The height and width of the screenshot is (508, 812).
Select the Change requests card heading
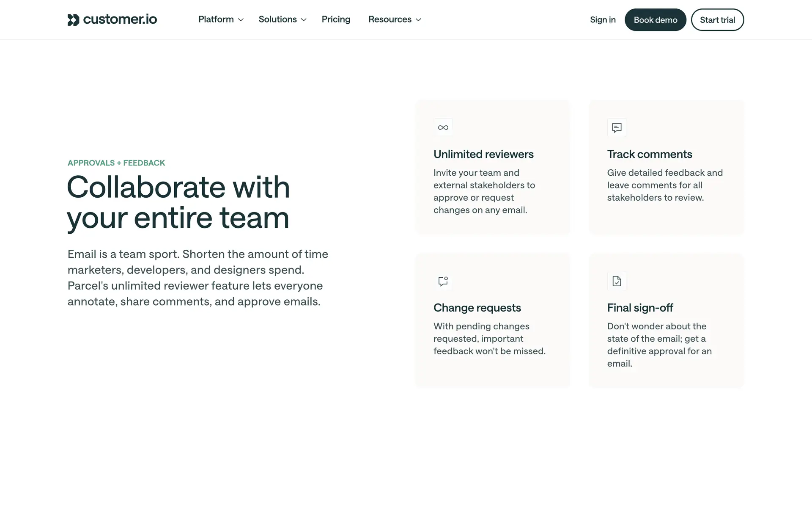(477, 308)
